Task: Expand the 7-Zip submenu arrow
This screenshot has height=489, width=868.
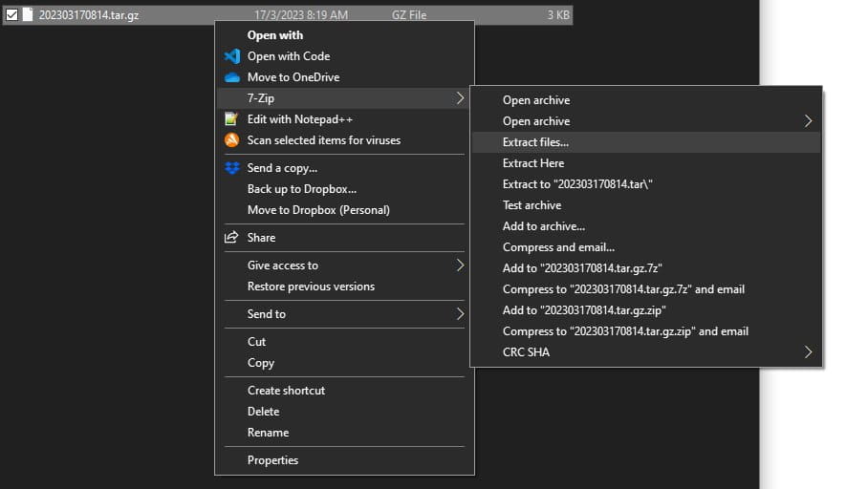Action: (x=460, y=98)
